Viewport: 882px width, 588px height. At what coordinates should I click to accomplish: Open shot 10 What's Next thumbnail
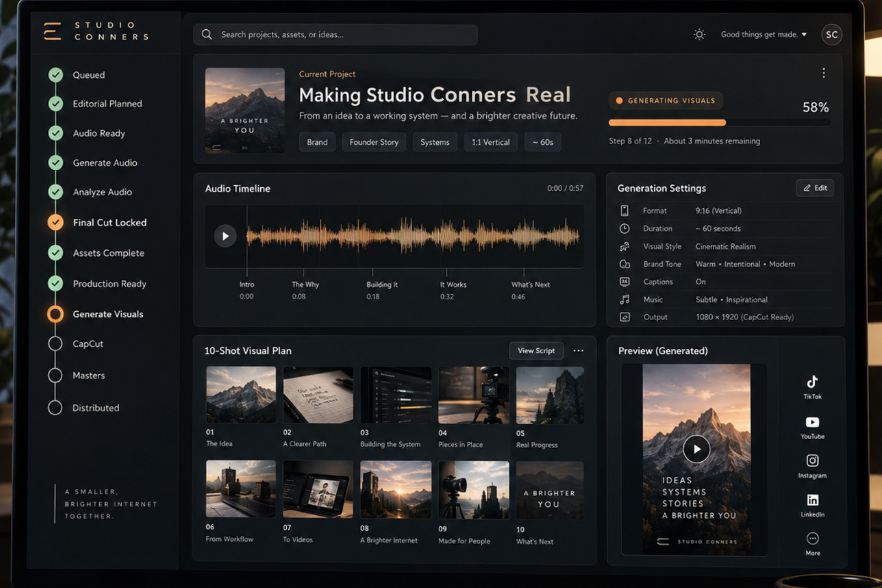point(550,490)
